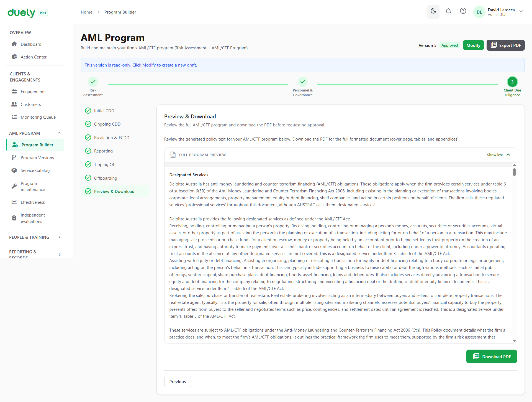The image size is (532, 402).
Task: Click the Program Builder user-shield icon
Action: 15,145
